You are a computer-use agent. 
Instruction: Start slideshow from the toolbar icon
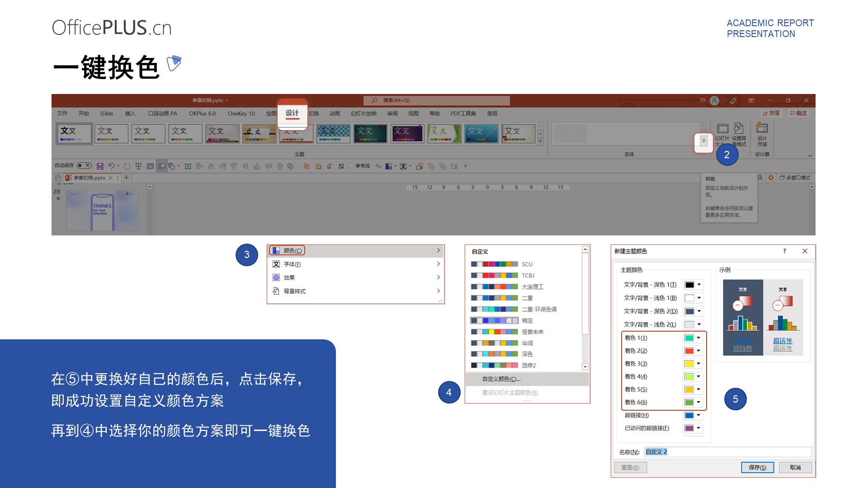click(138, 166)
